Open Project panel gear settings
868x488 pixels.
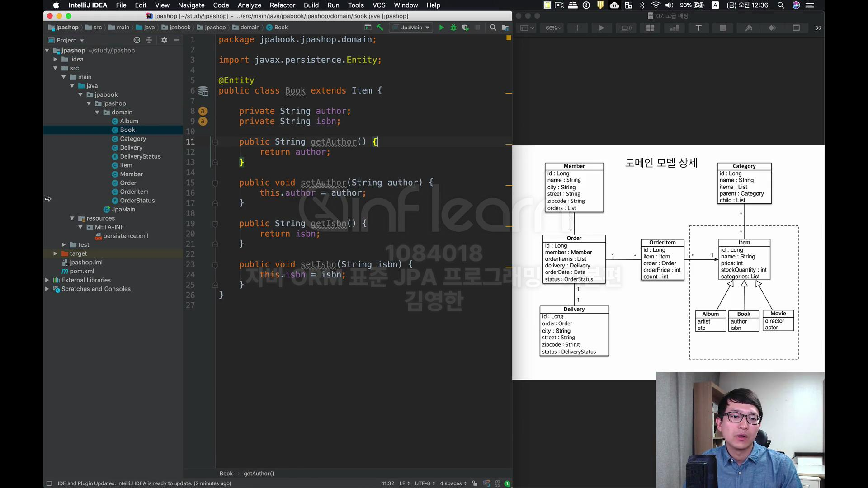tap(164, 40)
